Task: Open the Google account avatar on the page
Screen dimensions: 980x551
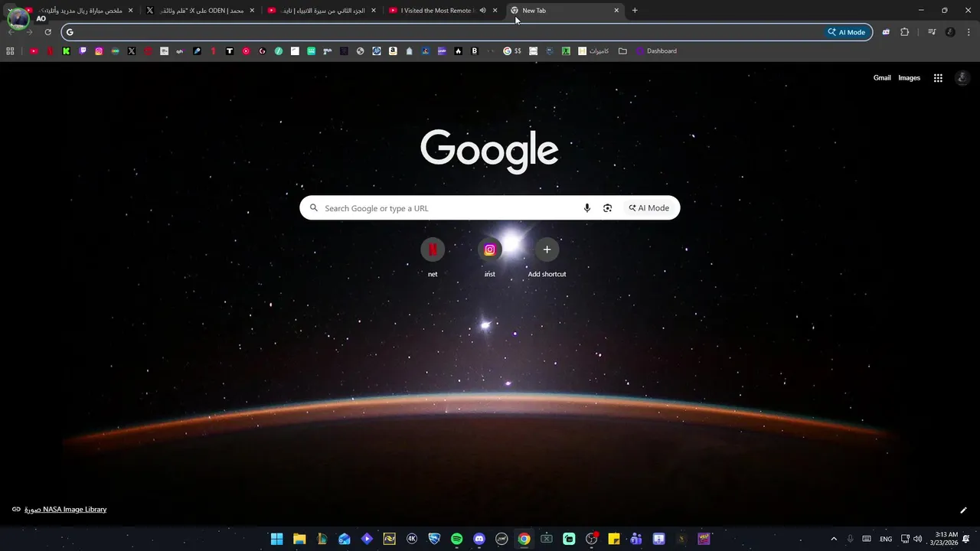Action: (x=962, y=78)
